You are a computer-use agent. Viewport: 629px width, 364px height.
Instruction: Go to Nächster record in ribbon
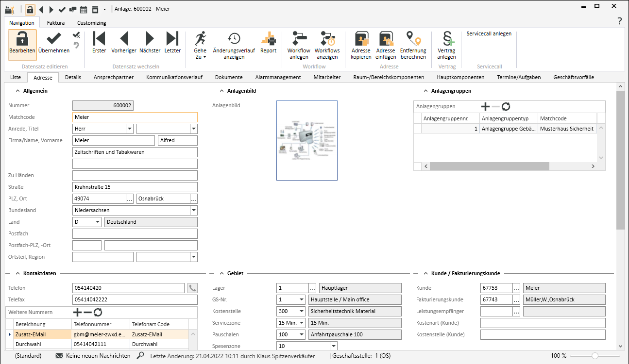(x=150, y=43)
